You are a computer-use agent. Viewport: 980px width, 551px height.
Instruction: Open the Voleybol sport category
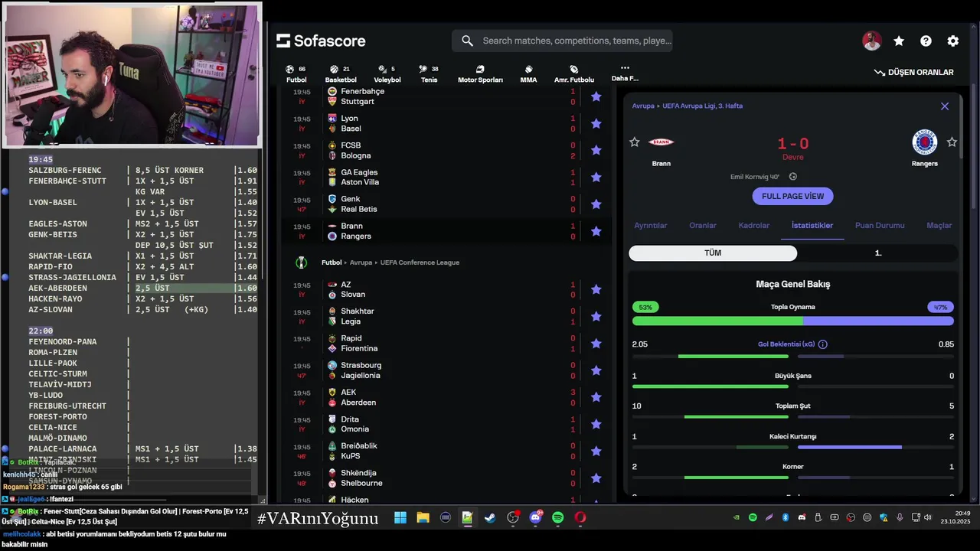(x=387, y=73)
